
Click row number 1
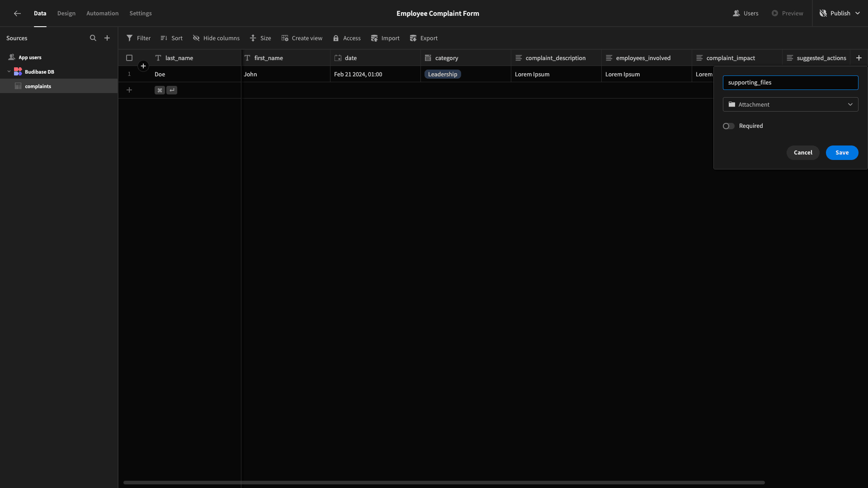129,74
